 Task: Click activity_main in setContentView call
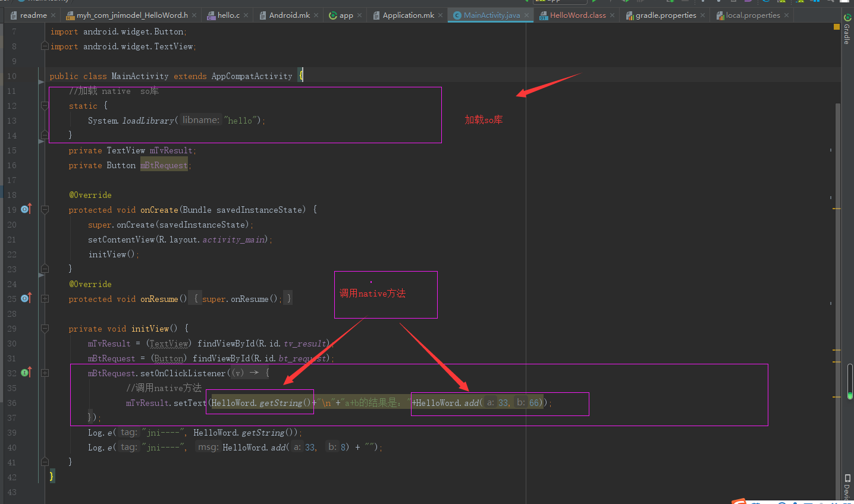tap(234, 240)
